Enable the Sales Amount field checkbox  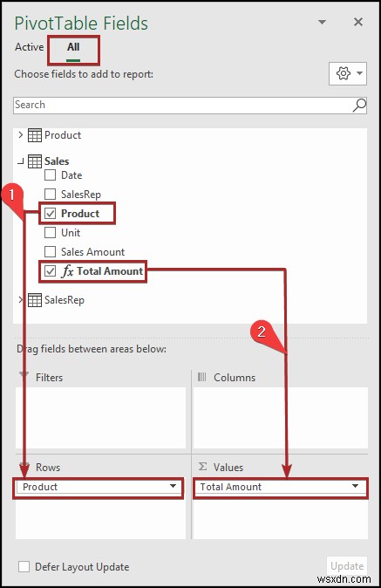point(51,251)
